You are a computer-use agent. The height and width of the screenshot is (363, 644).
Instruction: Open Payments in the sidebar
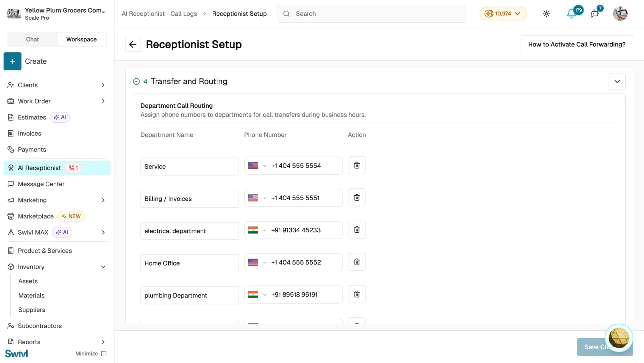(x=57, y=150)
